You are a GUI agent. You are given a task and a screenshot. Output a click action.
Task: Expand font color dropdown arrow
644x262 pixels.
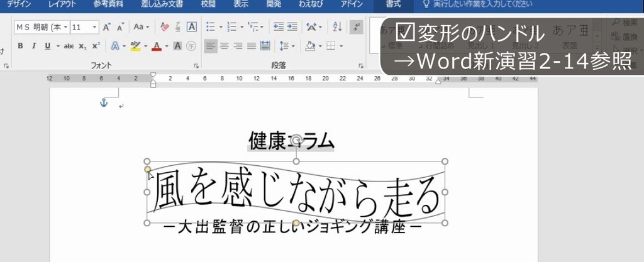click(x=167, y=46)
